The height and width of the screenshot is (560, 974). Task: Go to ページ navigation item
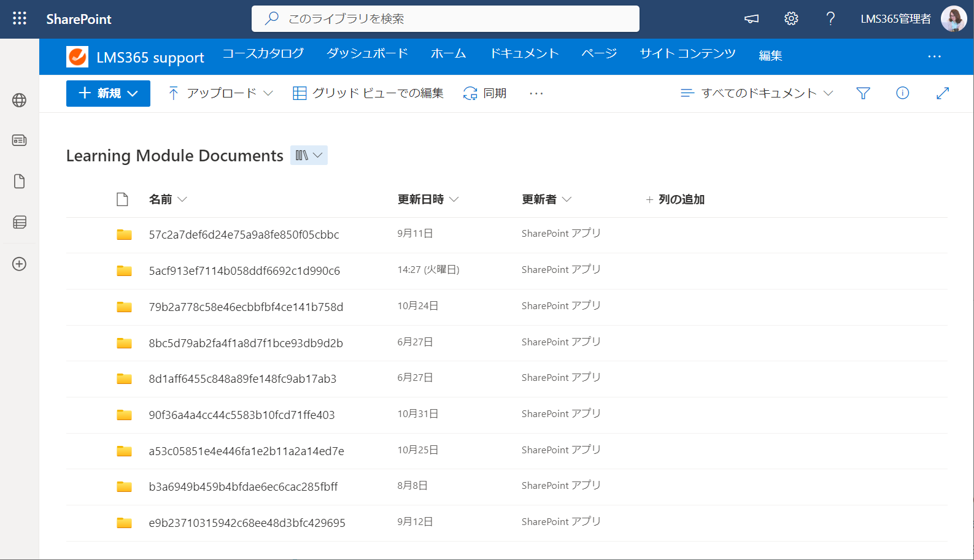[599, 54]
